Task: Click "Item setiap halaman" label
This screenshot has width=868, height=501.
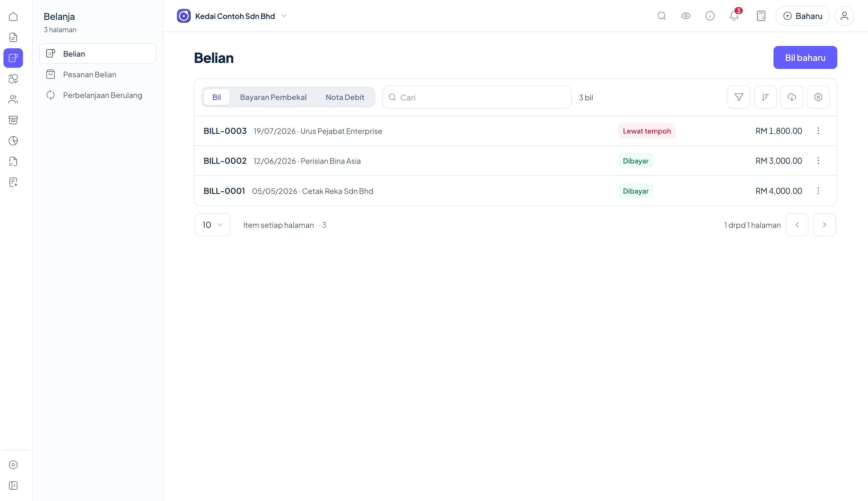Action: [278, 225]
